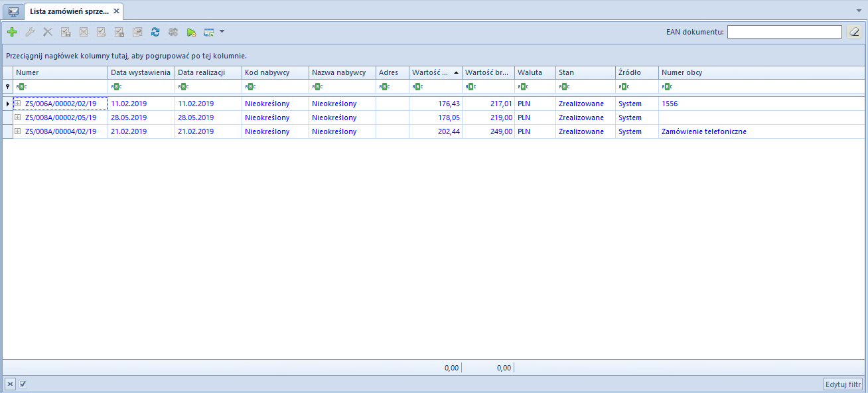
Task: Sort by Numer column header
Action: pos(60,72)
